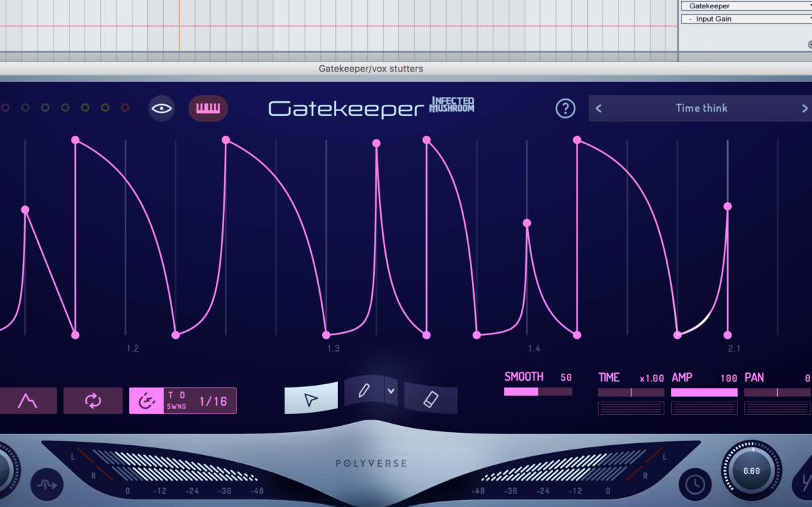Screen dimensions: 812x507
Task: Click the next preset right arrow
Action: tap(804, 108)
